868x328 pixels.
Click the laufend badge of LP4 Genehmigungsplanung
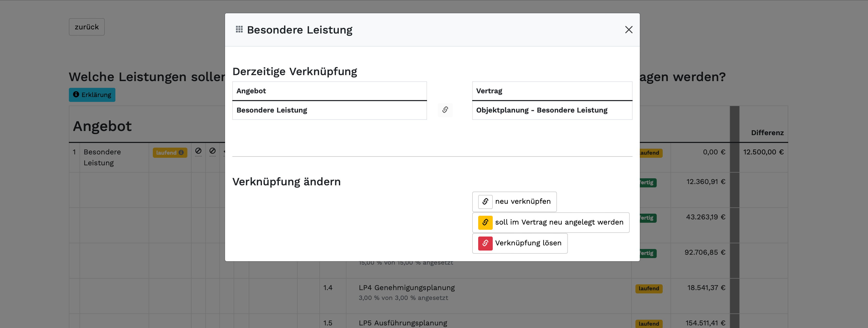tap(649, 288)
